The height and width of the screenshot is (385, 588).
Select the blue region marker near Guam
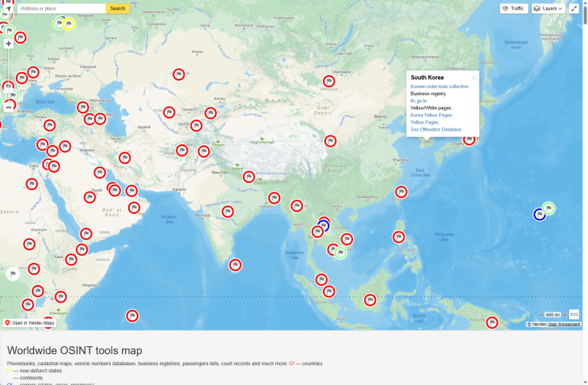coord(540,215)
